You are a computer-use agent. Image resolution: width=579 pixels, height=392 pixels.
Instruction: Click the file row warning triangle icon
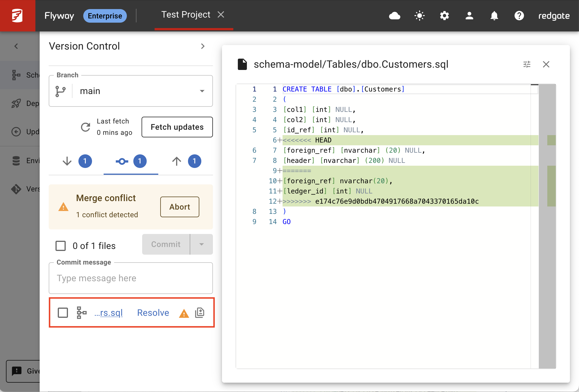(184, 313)
